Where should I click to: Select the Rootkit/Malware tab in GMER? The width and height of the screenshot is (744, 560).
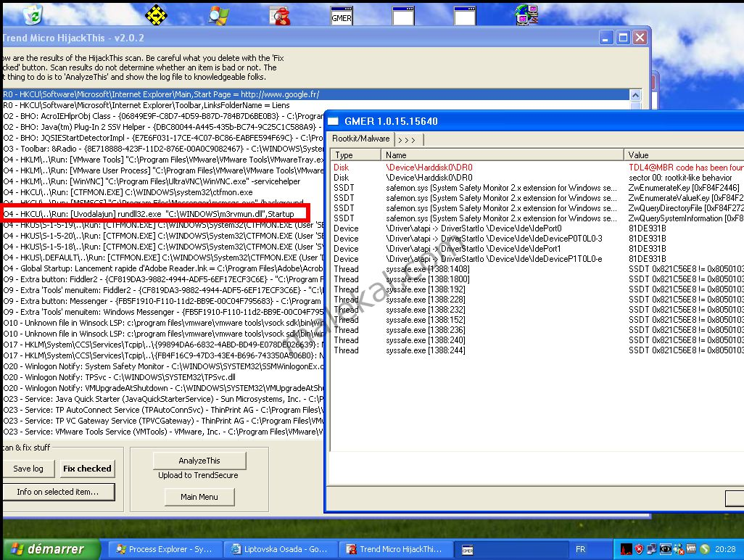[x=360, y=139]
